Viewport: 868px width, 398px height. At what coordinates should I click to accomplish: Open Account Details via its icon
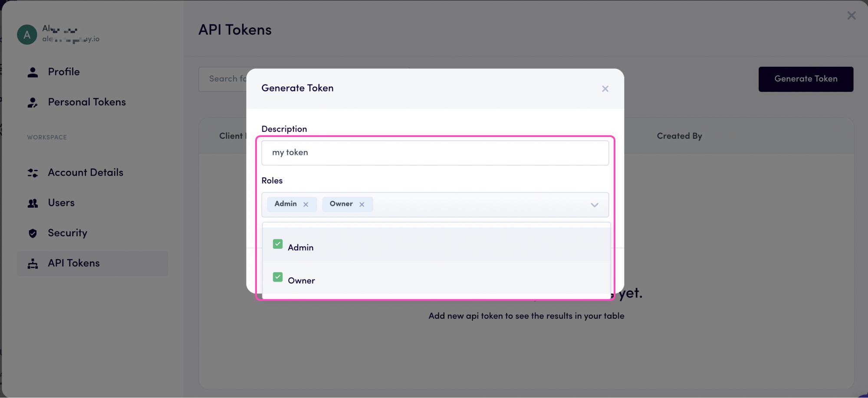[x=33, y=173]
